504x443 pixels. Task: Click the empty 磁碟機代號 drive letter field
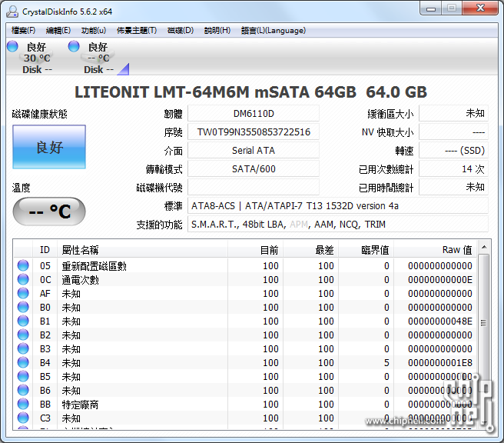(x=254, y=187)
